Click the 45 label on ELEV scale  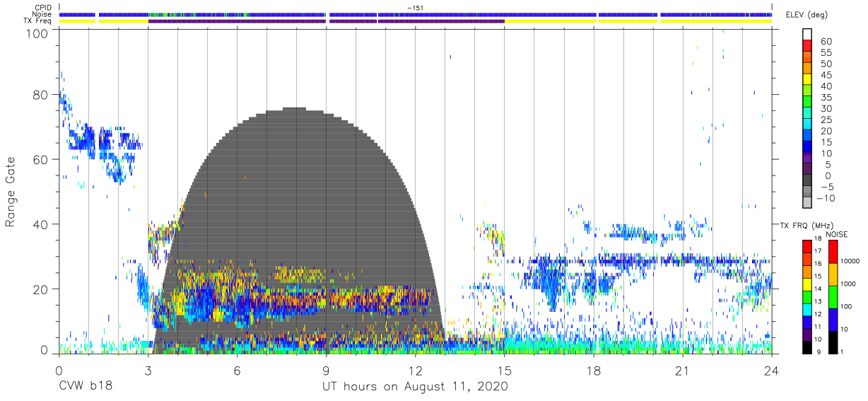(x=826, y=75)
